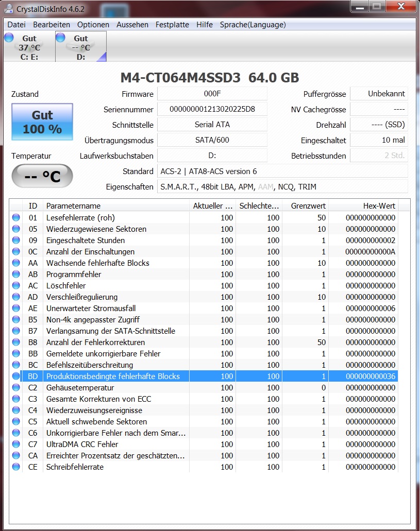
Task: Click status orb for Wiederzuweisungsereignisse row
Action: tap(16, 410)
